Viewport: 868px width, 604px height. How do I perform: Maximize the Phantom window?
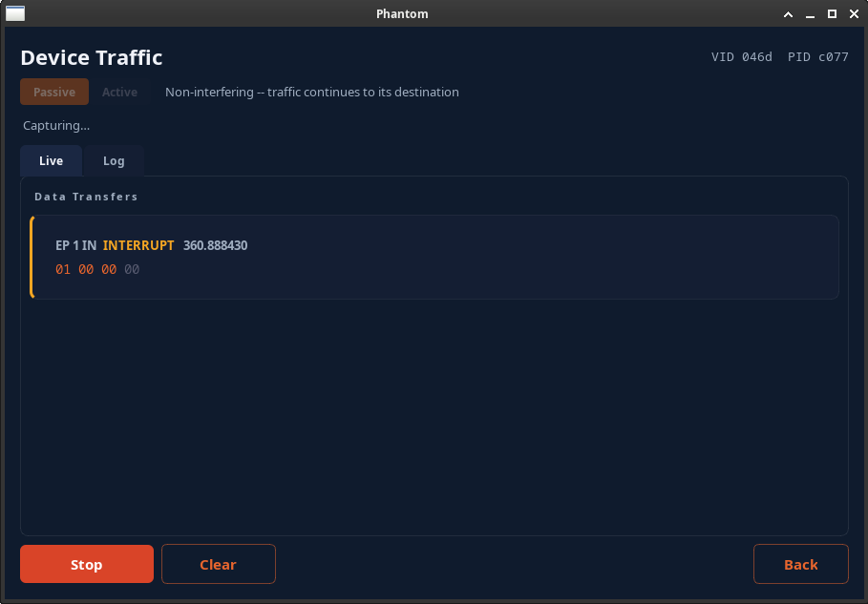[832, 13]
